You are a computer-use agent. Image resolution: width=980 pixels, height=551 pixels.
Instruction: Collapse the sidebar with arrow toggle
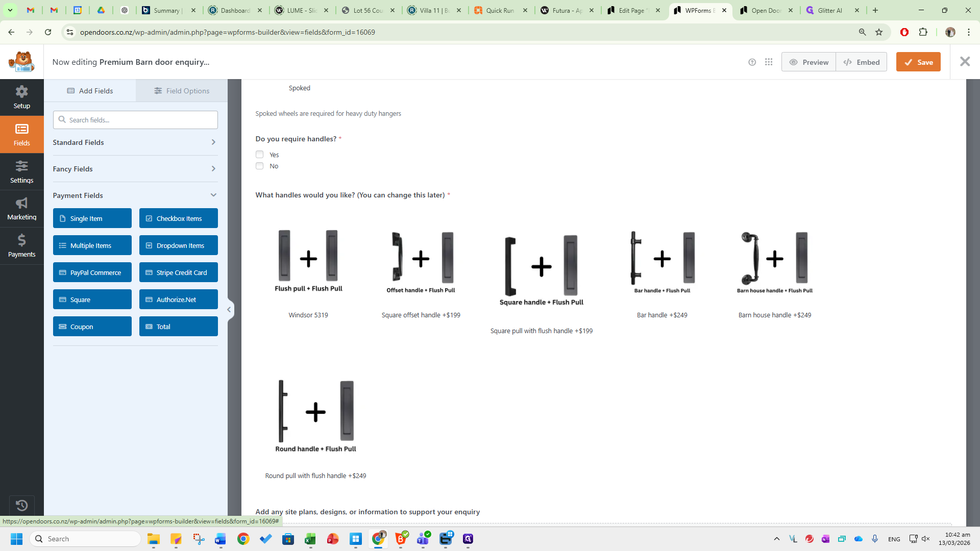tap(229, 309)
